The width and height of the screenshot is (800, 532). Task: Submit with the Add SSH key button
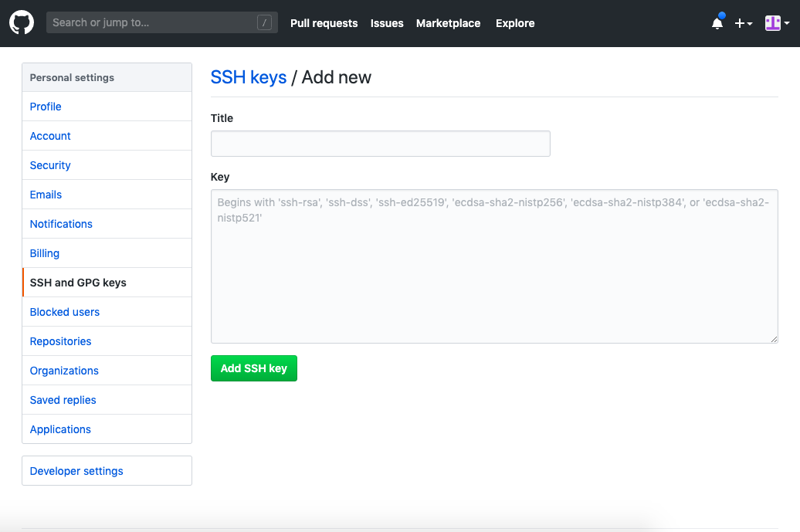253,368
